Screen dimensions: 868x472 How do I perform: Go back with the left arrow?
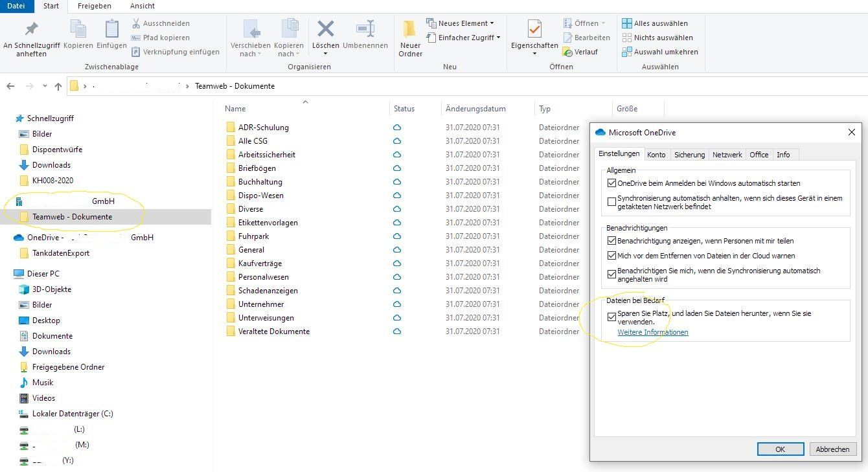pos(10,86)
